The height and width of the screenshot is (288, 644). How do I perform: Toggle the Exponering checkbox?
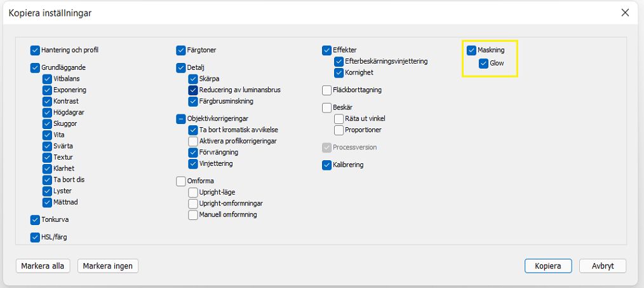click(48, 90)
